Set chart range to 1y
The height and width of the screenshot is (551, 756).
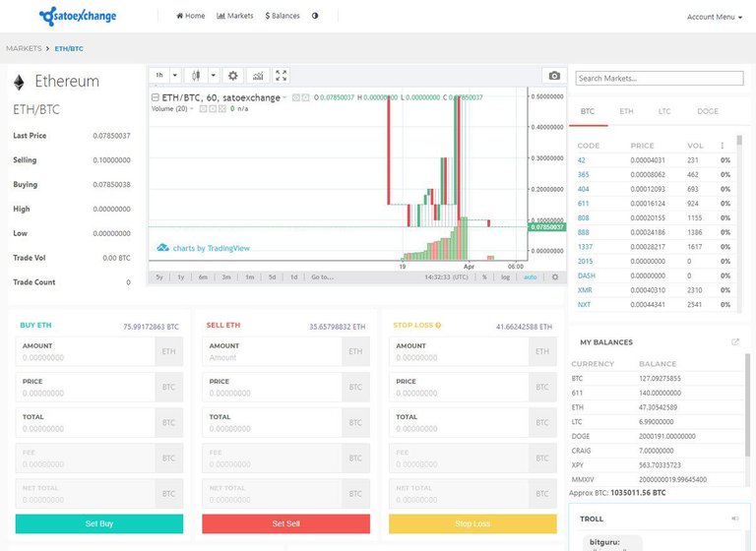181,277
